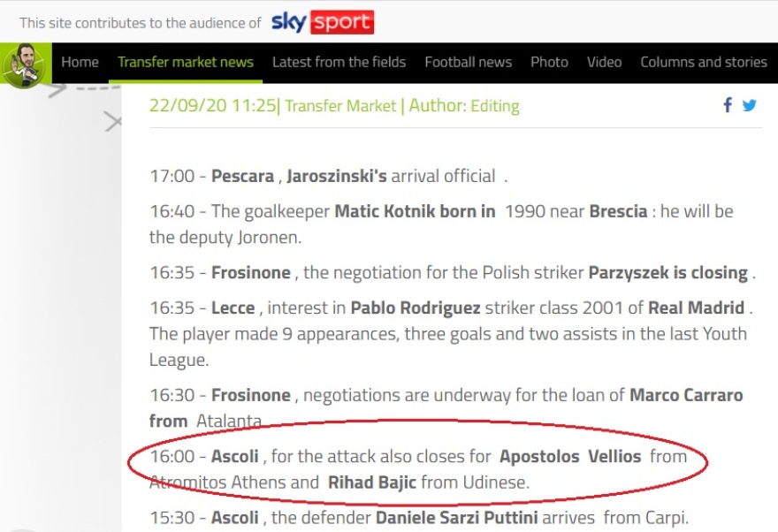Open Transfer market news tab
The height and width of the screenshot is (532, 778).
pyautogui.click(x=186, y=62)
